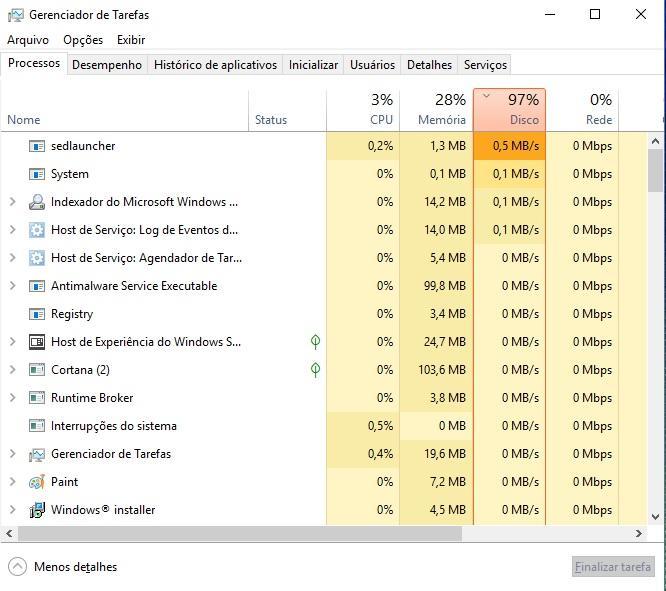This screenshot has height=591, width=666.
Task: Open the Opções menu
Action: [83, 40]
